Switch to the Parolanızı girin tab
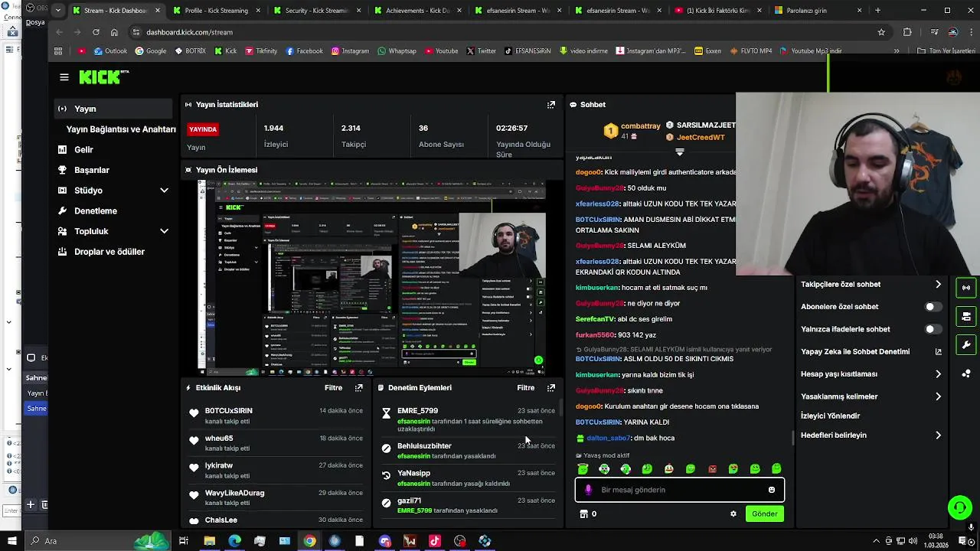 [819, 11]
